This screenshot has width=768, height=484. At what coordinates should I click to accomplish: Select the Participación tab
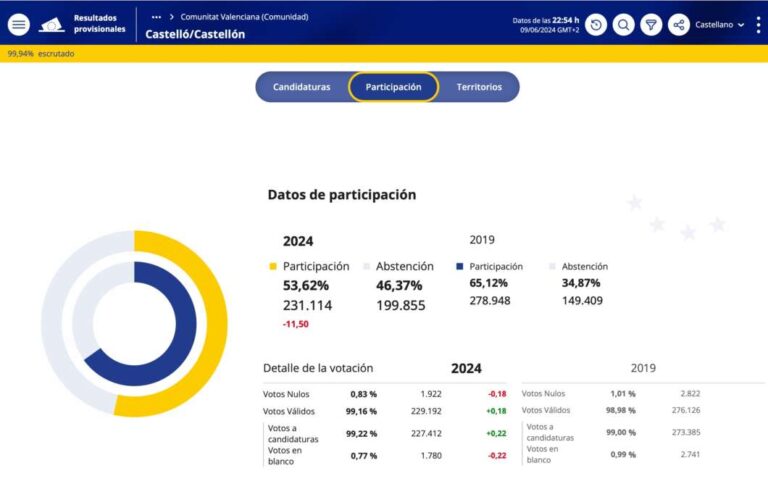pos(393,87)
